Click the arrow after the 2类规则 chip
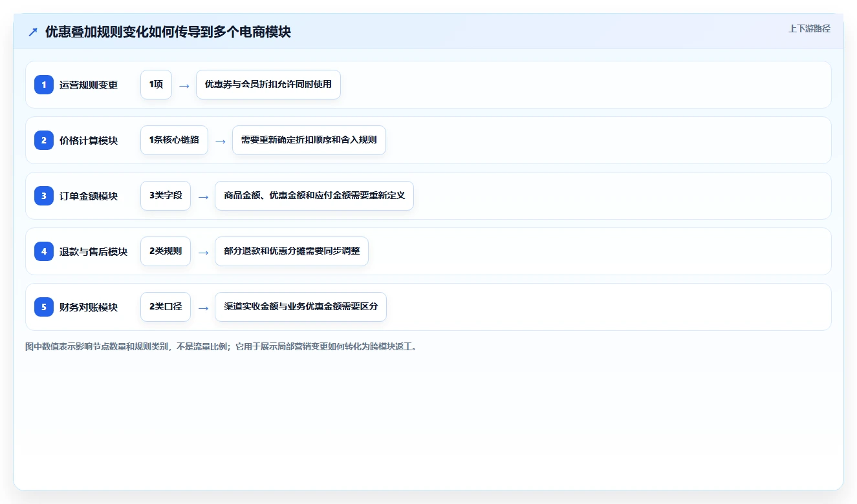 203,252
